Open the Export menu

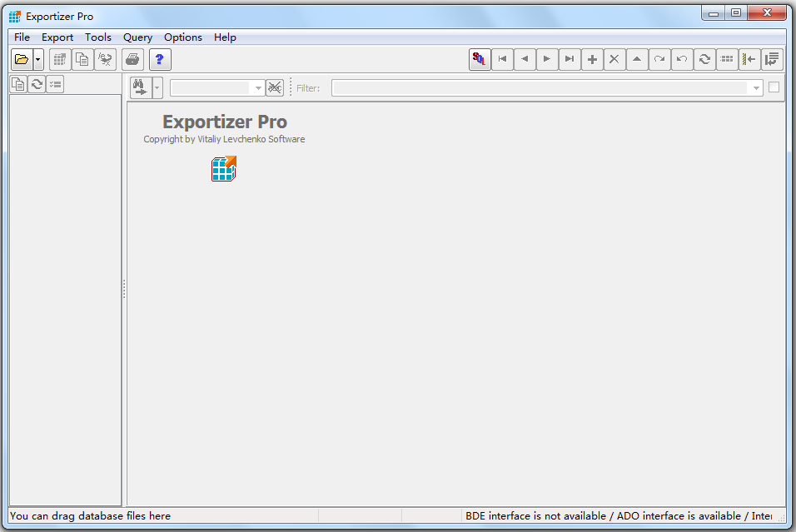[x=57, y=37]
